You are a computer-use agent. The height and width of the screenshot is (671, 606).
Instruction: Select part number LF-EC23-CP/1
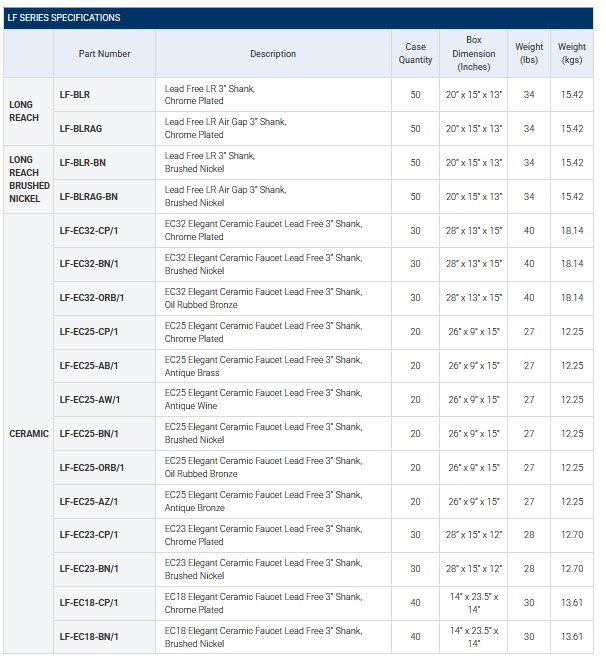point(89,535)
